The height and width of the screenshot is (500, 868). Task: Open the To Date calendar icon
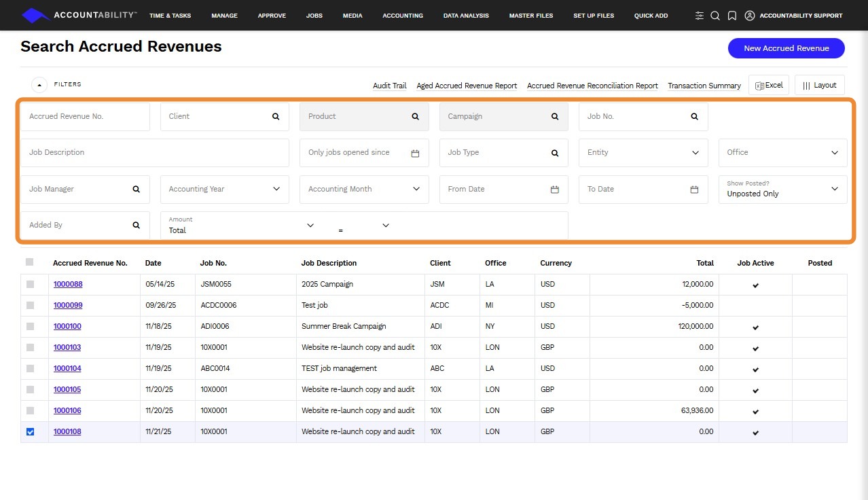[694, 189]
